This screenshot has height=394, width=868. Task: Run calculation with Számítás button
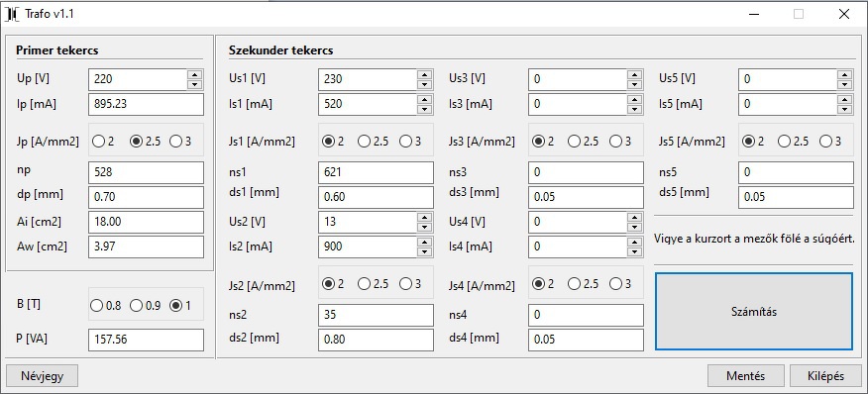click(754, 312)
